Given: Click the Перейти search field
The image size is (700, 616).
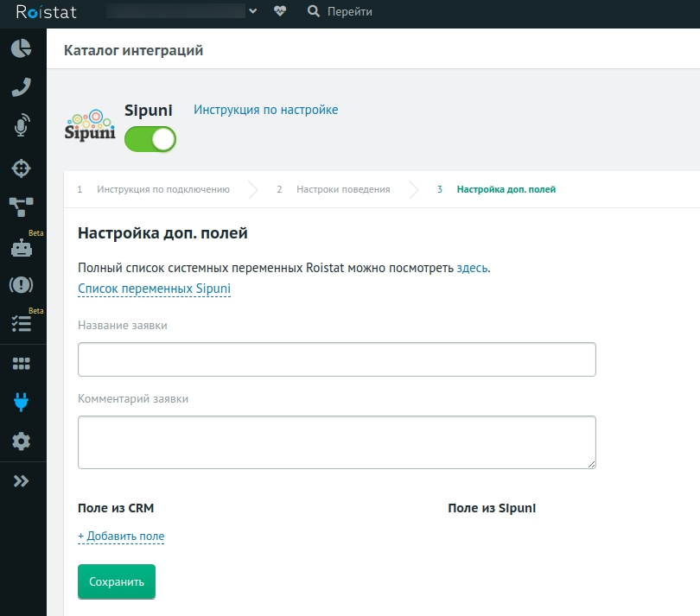Looking at the screenshot, I should (349, 11).
